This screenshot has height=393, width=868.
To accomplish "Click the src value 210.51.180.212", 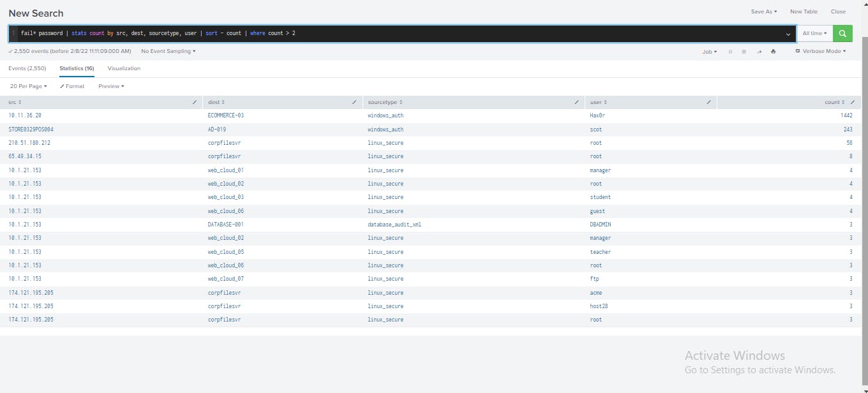I will coord(29,143).
